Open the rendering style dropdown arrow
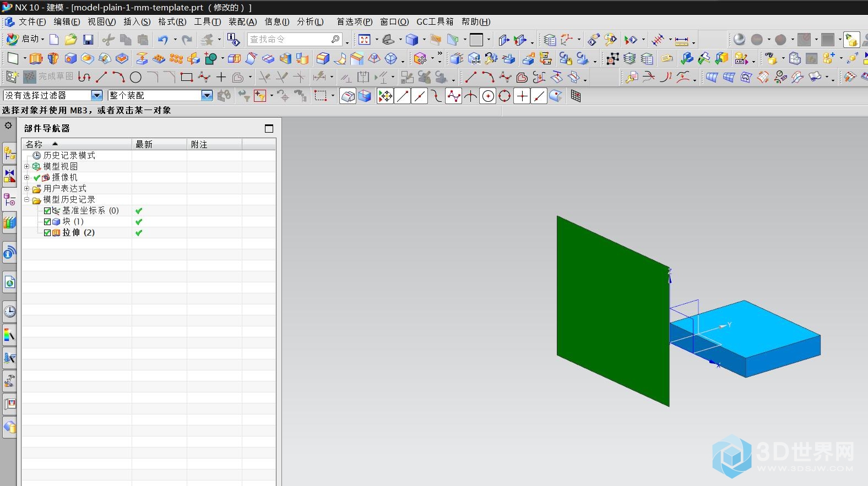The image size is (868, 486). [x=424, y=40]
